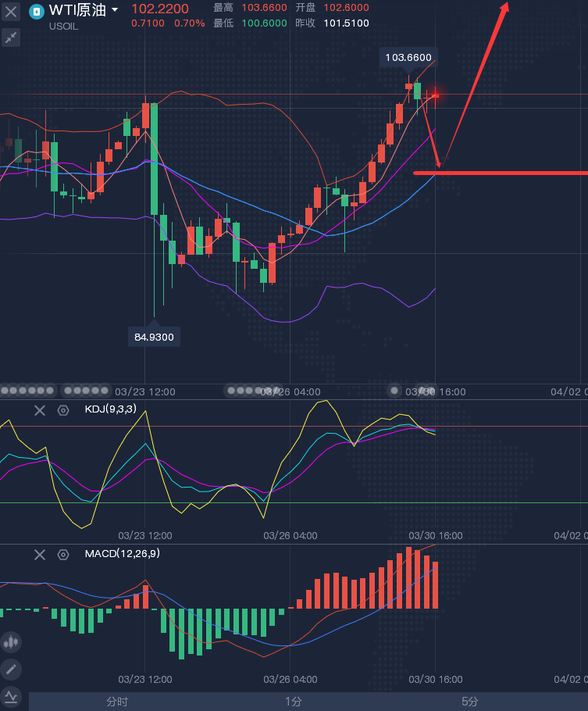Switch to the 5分 timeframe tab
The width and height of the screenshot is (588, 711).
tap(470, 702)
